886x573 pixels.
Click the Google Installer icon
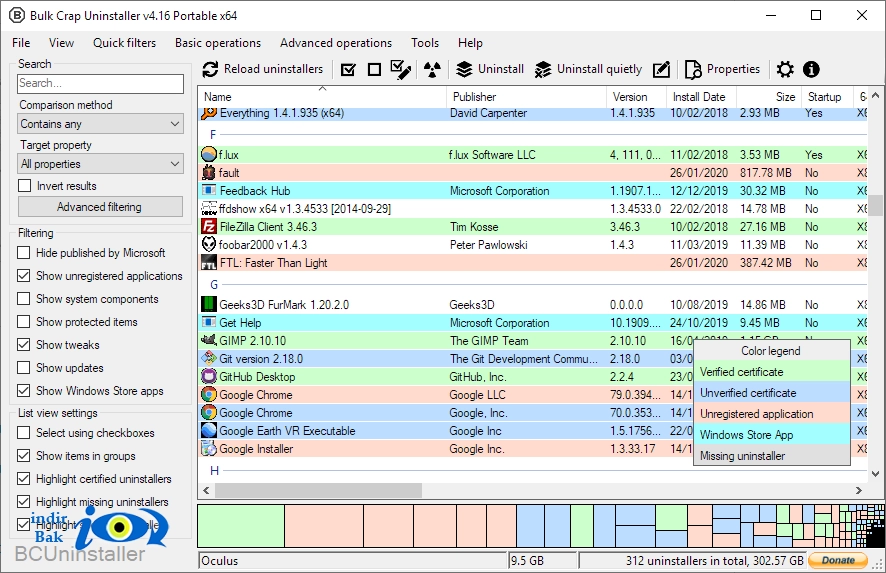[x=209, y=449]
